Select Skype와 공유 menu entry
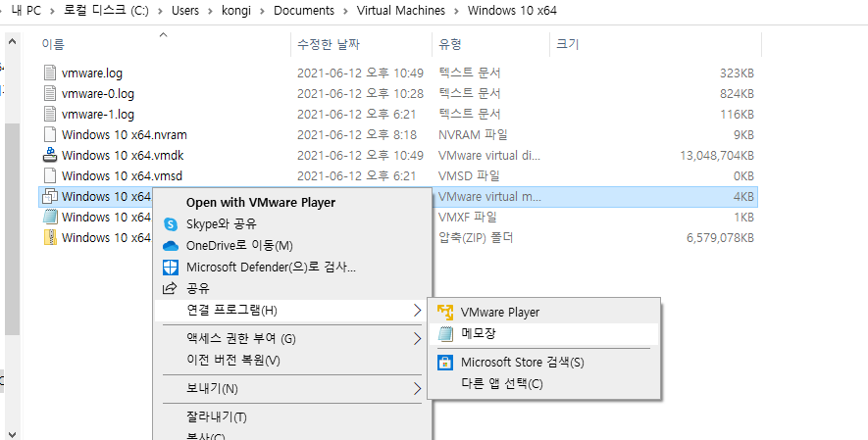Image resolution: width=868 pixels, height=440 pixels. click(x=292, y=223)
